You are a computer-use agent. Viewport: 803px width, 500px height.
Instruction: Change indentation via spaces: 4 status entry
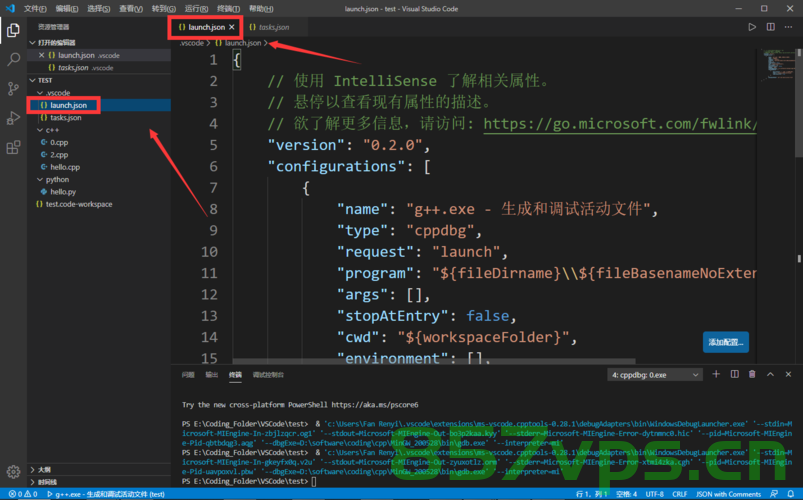point(626,494)
